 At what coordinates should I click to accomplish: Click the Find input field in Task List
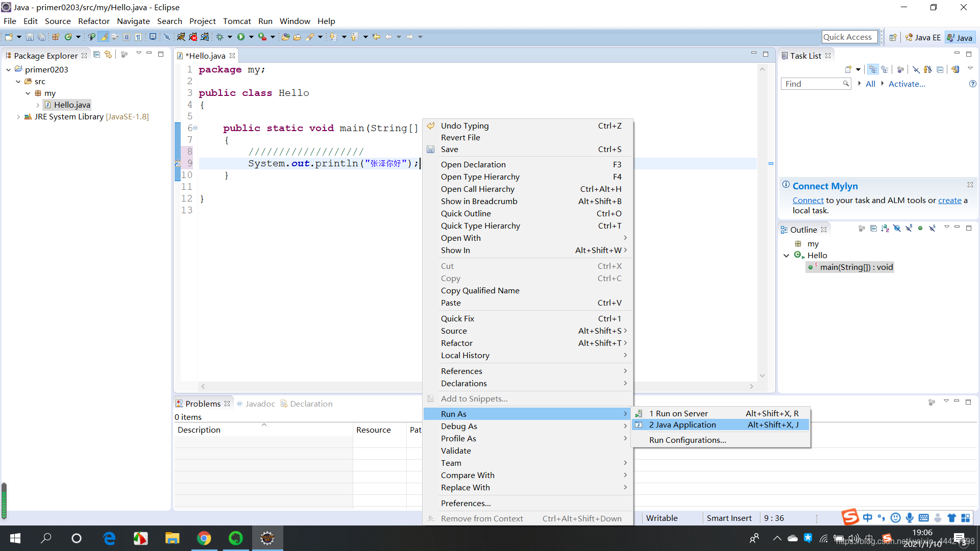pyautogui.click(x=816, y=84)
